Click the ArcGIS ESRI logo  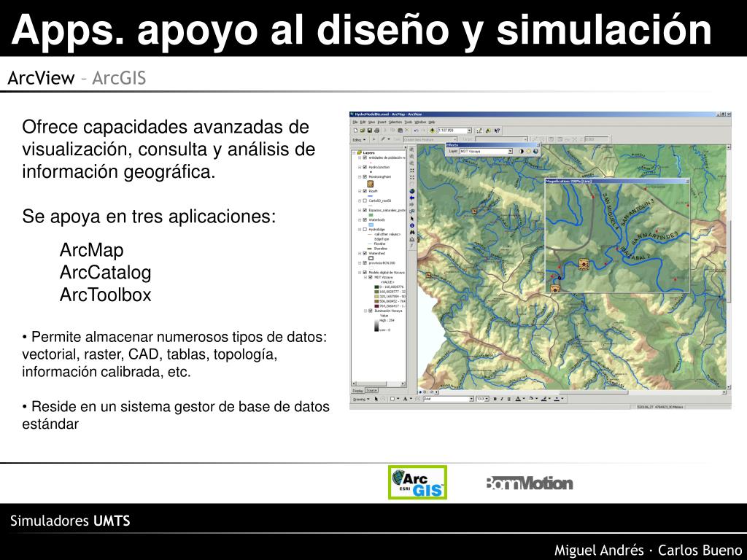click(417, 483)
